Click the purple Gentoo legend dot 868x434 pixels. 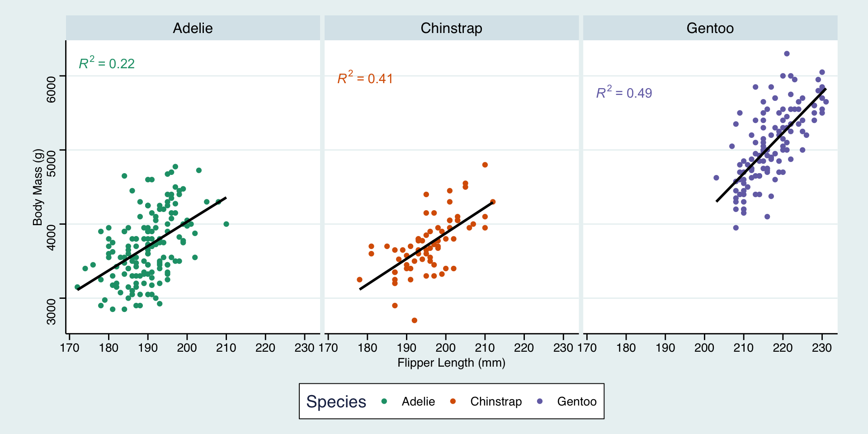pyautogui.click(x=540, y=401)
